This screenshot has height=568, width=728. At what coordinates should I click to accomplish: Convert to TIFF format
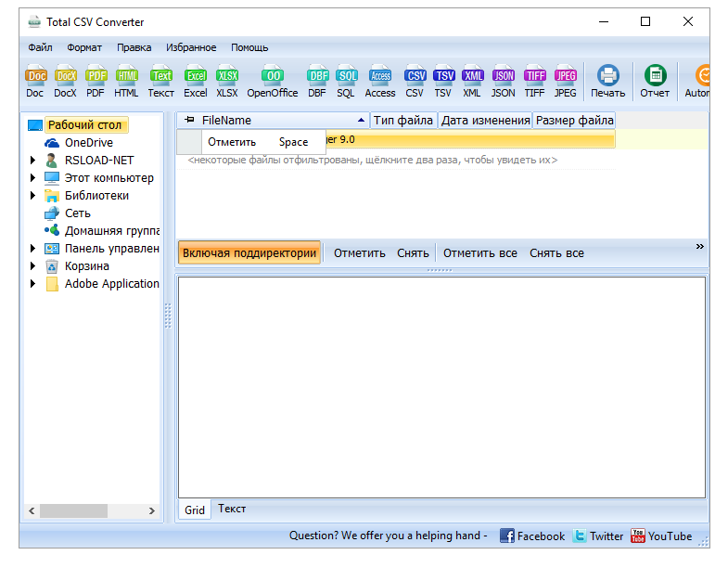point(534,82)
